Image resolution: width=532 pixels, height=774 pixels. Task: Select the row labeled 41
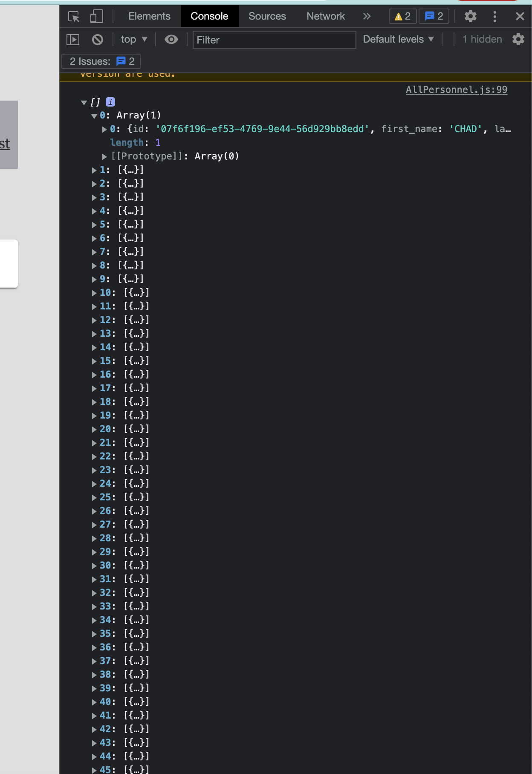tap(121, 715)
